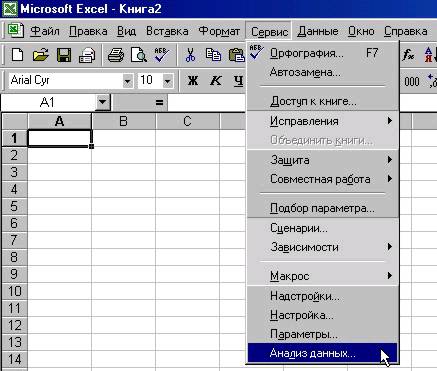Select Доступ к книге... entry
Viewport: 437px width, 371px height.
[x=322, y=101]
